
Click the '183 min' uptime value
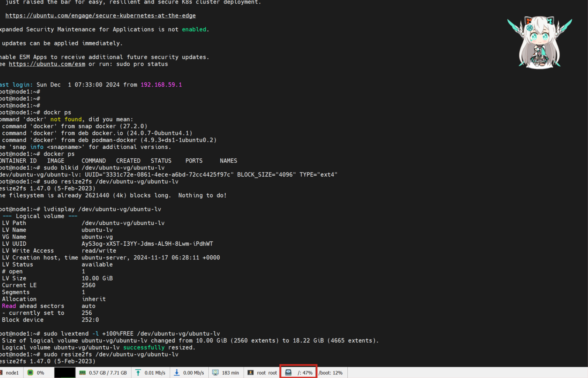pyautogui.click(x=230, y=373)
